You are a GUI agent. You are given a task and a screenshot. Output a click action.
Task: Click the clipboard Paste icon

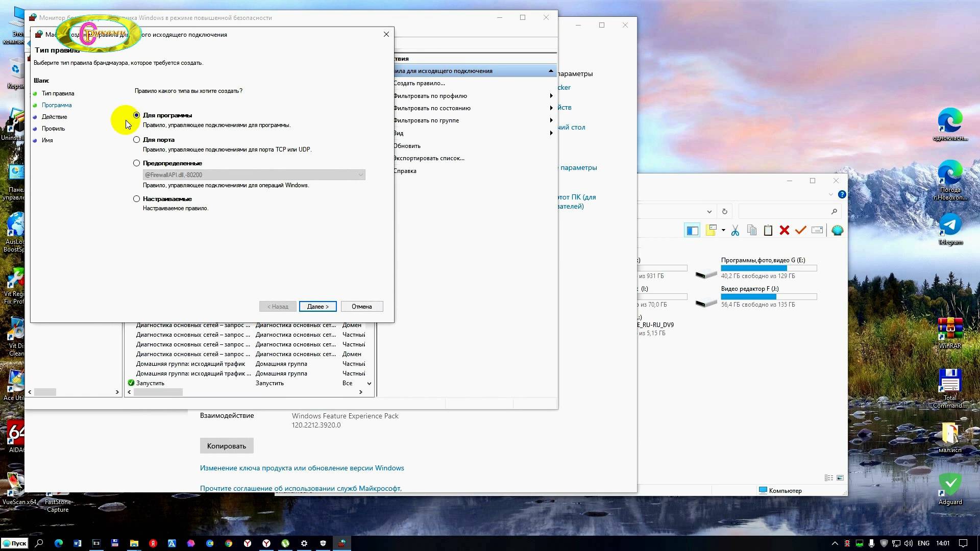coord(768,231)
